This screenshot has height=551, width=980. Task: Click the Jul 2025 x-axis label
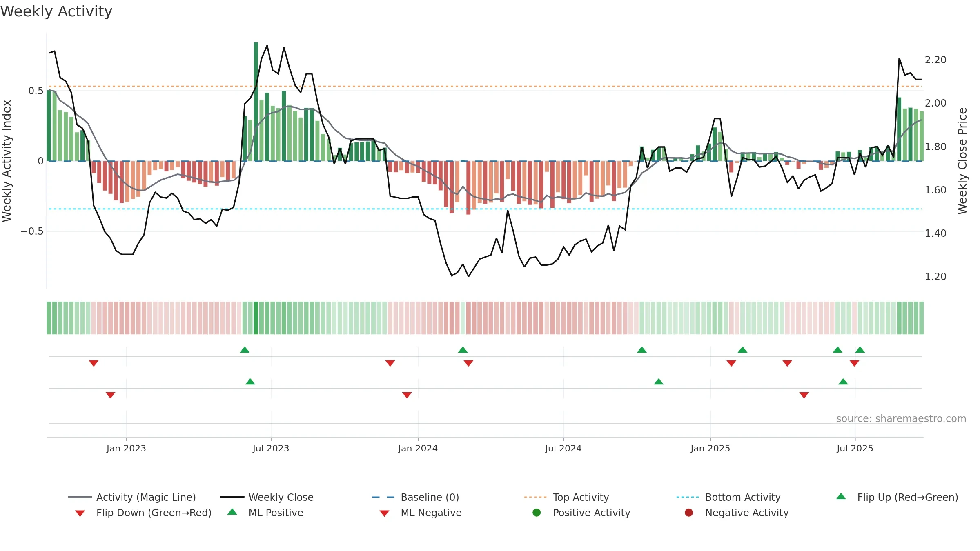pos(855,448)
